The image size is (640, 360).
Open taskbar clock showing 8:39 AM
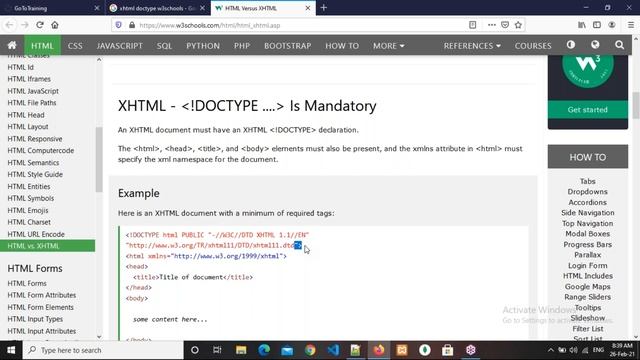pyautogui.click(x=622, y=350)
